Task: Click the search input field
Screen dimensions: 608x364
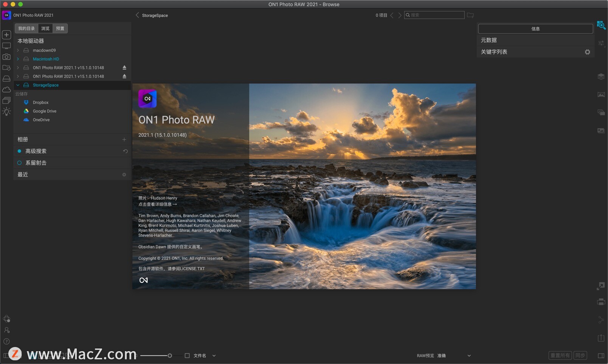Action: 434,15
